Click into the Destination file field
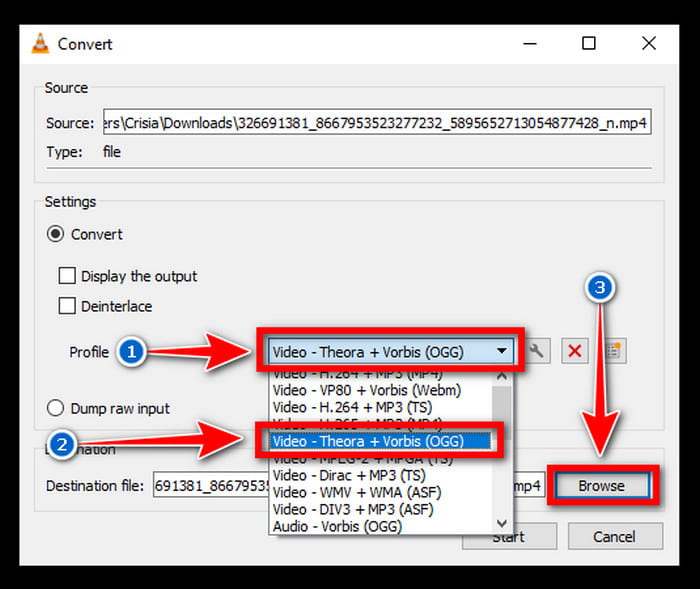Screen dimensions: 700x589 click(x=348, y=485)
